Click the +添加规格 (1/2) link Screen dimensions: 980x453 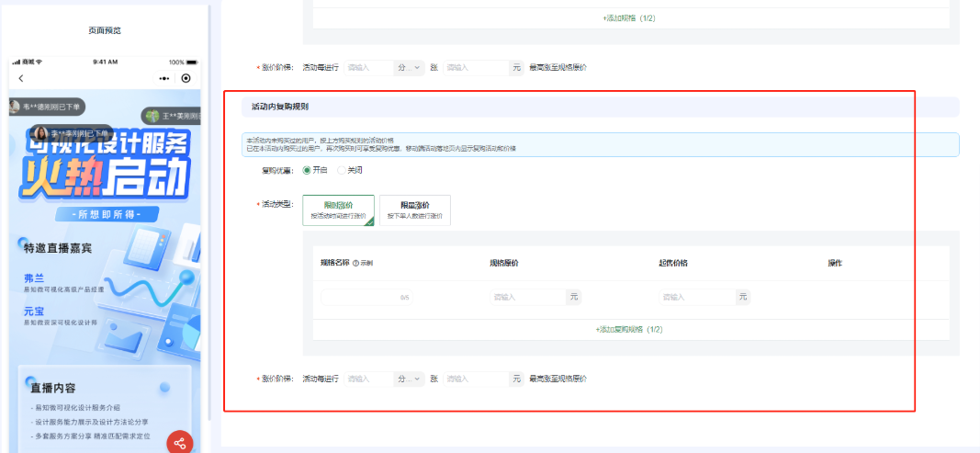(629, 18)
